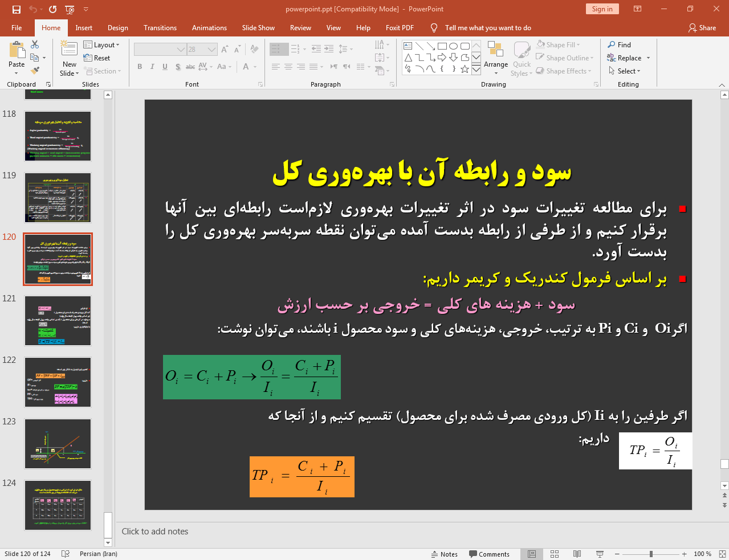Select slide 121 thumbnail
The width and height of the screenshot is (729, 560).
coord(58,321)
